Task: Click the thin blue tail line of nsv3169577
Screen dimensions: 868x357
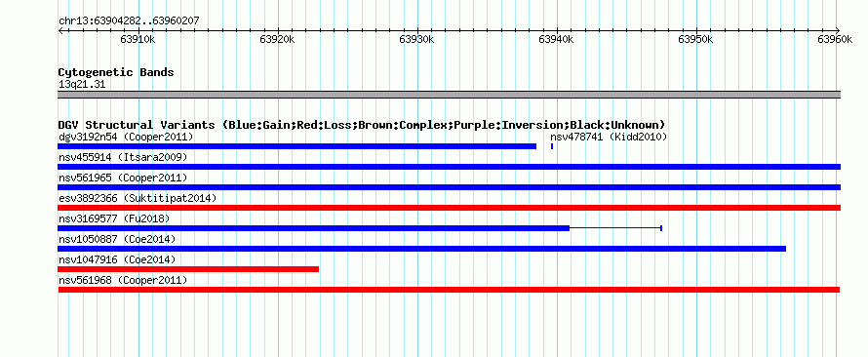Action: [615, 228]
